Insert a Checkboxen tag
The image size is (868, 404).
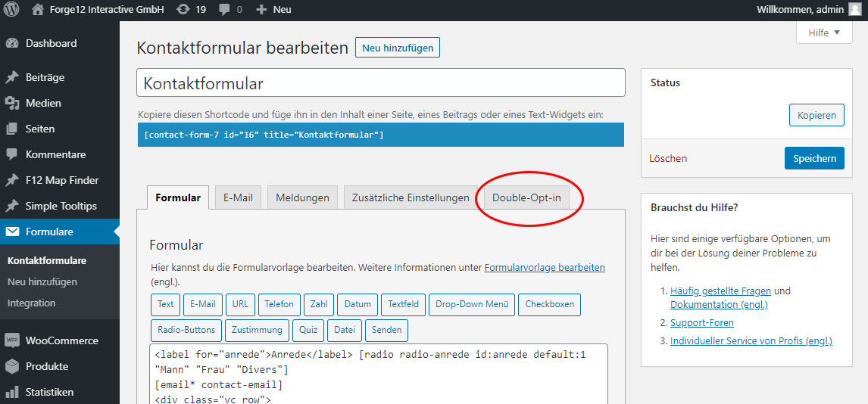550,305
